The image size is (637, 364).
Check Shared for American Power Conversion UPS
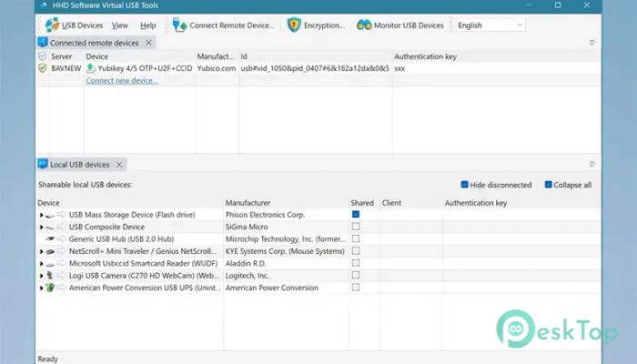coord(356,288)
